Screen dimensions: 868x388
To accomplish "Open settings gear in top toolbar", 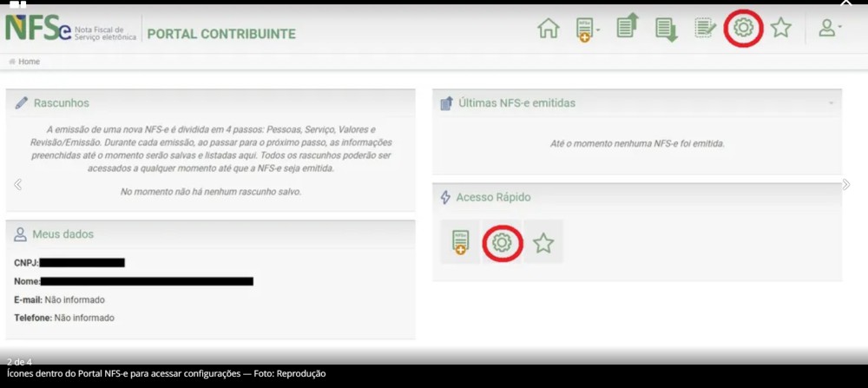I will [x=744, y=28].
